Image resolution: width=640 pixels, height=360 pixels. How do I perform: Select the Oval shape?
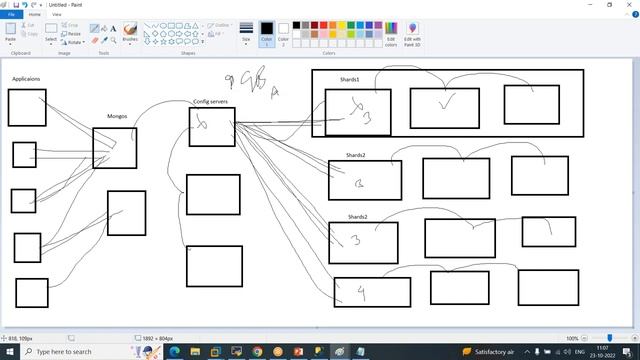pos(163,26)
